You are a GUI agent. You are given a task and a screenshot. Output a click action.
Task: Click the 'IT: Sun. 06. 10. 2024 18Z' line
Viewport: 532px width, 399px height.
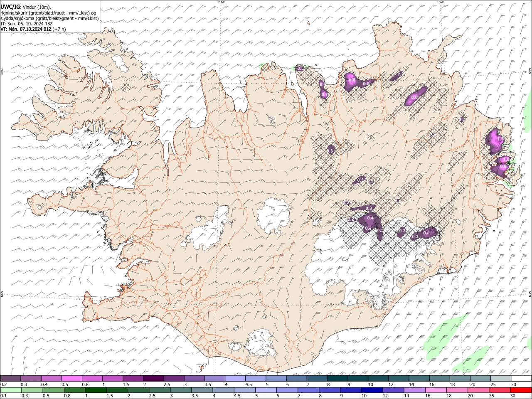coord(27,24)
